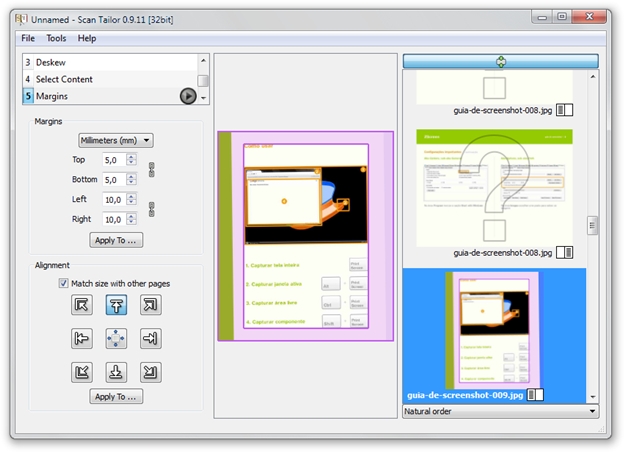
Task: Click page-side icon beside guia-de-screenshot-009.jpg
Action: pyautogui.click(x=535, y=395)
